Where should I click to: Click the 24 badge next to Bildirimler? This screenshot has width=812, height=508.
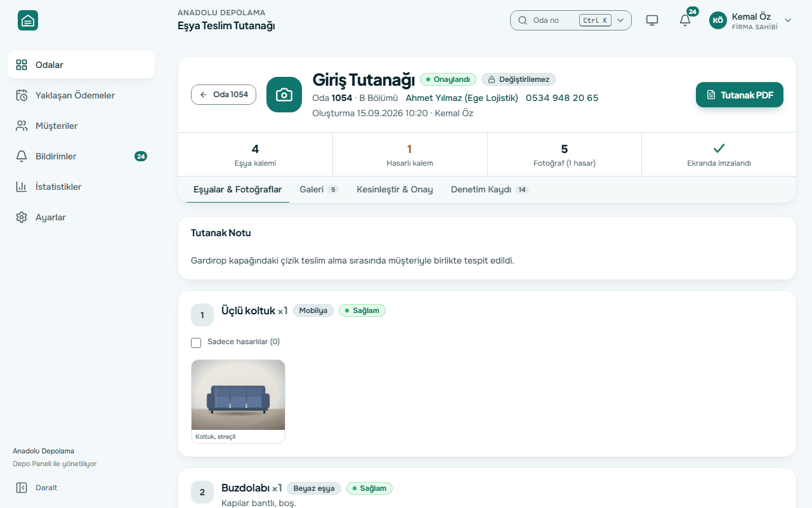pos(141,156)
